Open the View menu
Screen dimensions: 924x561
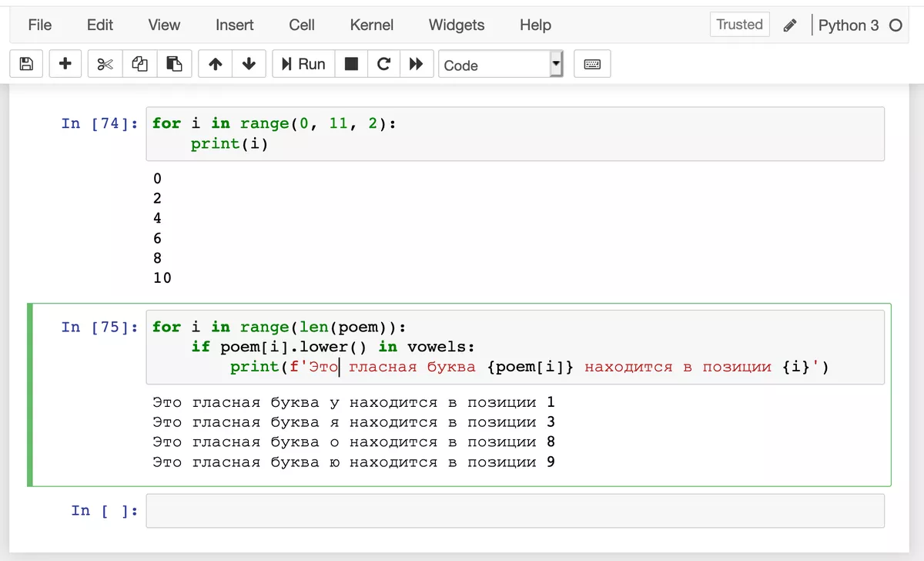(164, 25)
